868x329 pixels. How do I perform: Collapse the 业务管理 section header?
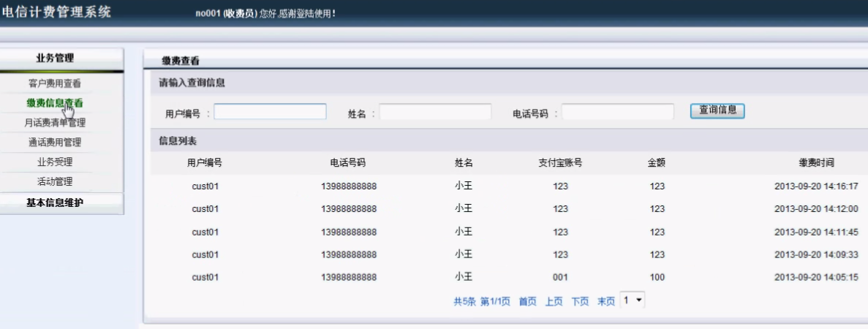(x=61, y=58)
